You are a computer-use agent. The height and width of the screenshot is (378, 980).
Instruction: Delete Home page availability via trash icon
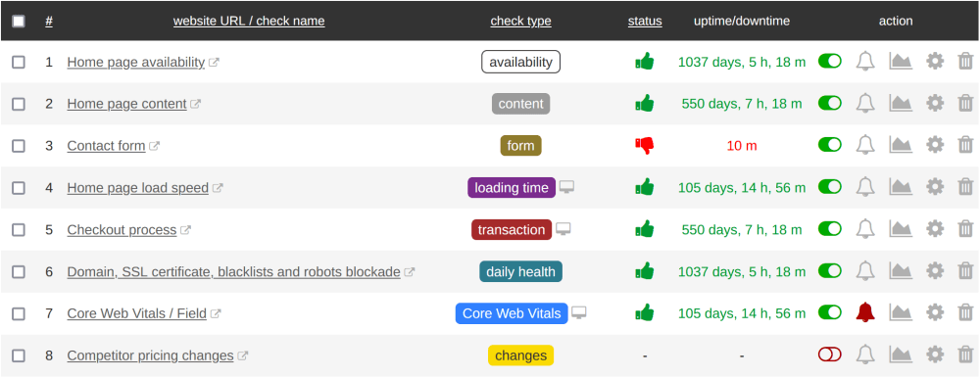[x=965, y=62]
